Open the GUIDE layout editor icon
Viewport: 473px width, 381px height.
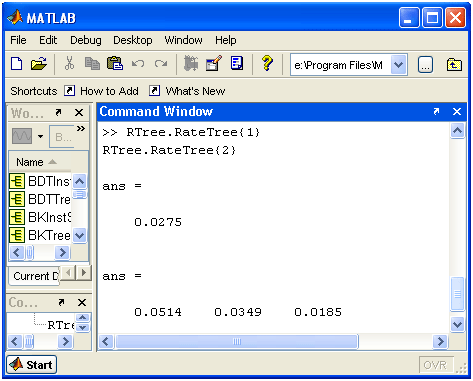click(214, 63)
